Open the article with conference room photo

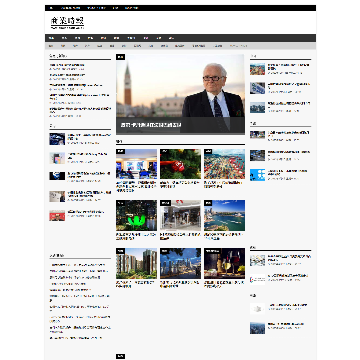tap(136, 164)
